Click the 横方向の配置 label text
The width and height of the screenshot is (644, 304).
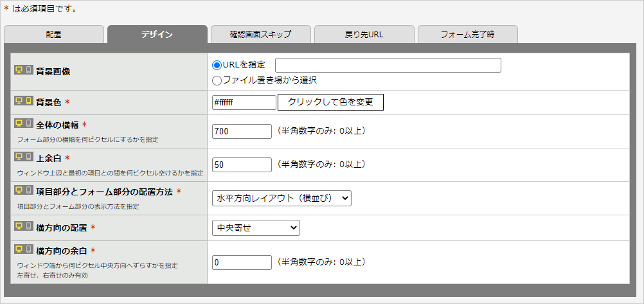point(62,228)
